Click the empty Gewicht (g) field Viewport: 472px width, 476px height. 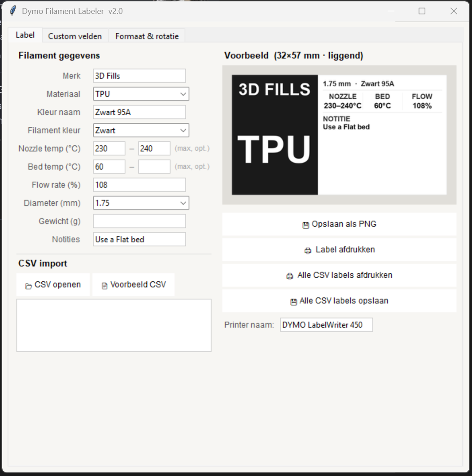point(140,221)
